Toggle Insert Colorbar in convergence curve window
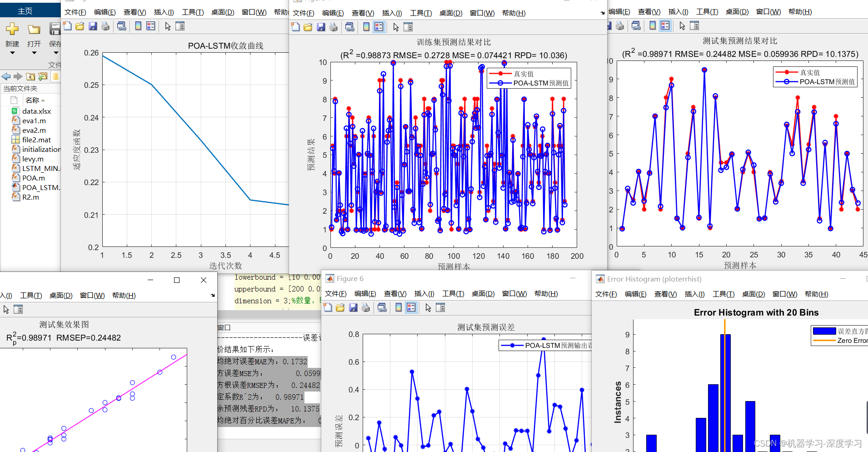Image resolution: width=868 pixels, height=452 pixels. pos(138,26)
